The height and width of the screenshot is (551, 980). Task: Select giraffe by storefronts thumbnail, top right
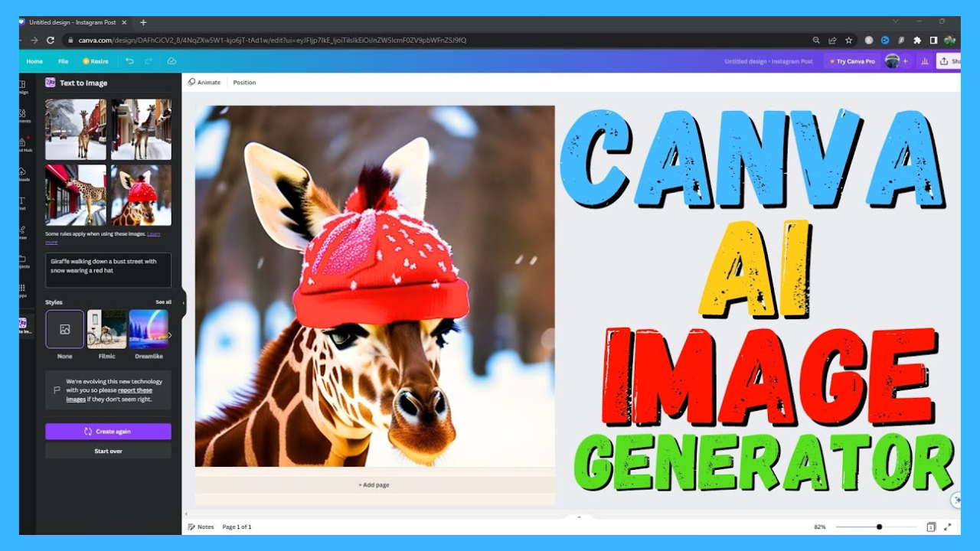pos(141,129)
